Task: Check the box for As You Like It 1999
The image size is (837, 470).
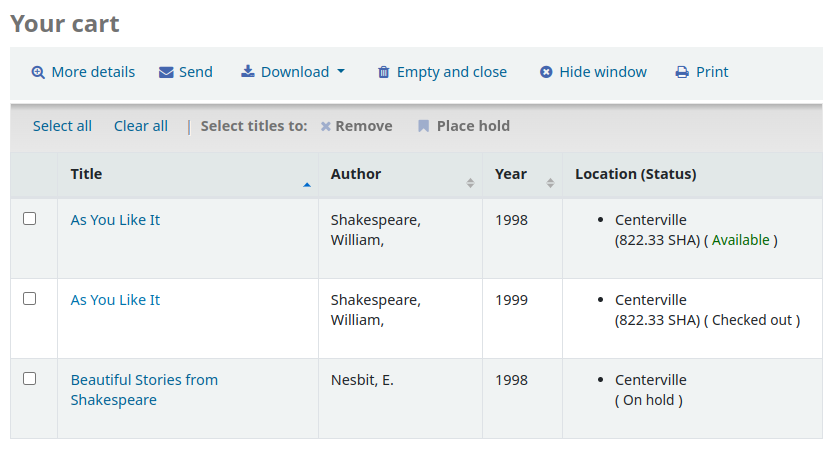Action: (30, 298)
